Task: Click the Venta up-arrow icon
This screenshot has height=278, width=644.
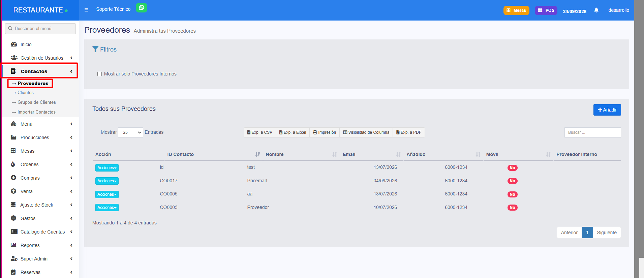Action: pos(13,191)
